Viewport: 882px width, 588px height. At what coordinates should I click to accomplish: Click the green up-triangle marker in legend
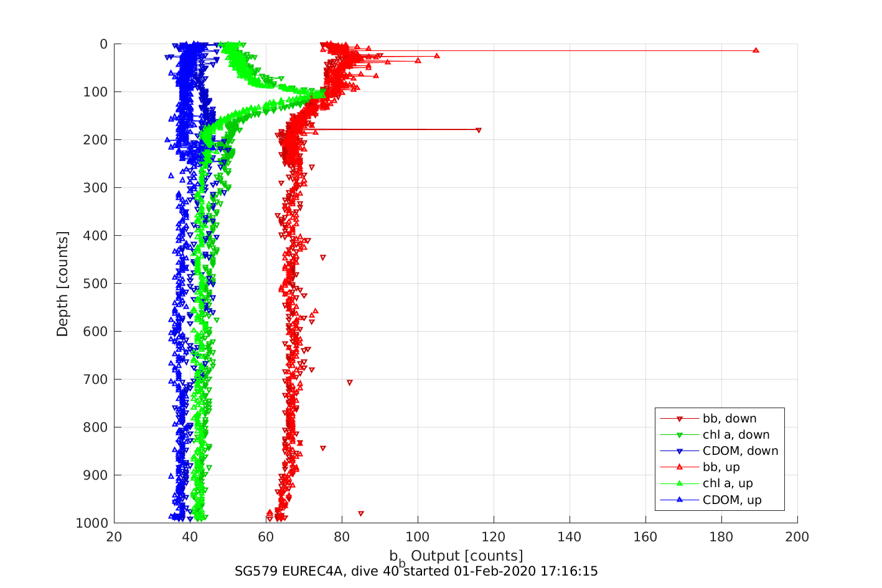680,483
